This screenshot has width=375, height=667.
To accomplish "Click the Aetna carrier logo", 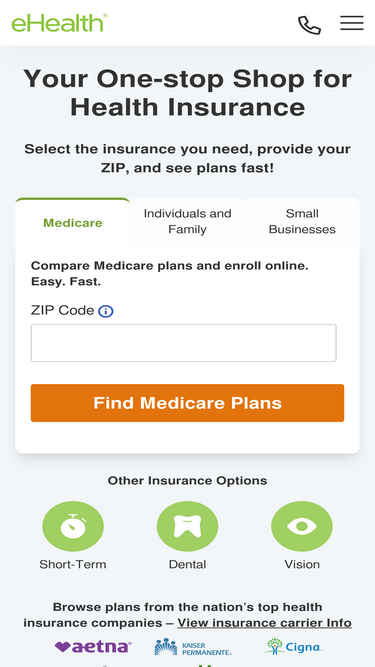I will 93,647.
